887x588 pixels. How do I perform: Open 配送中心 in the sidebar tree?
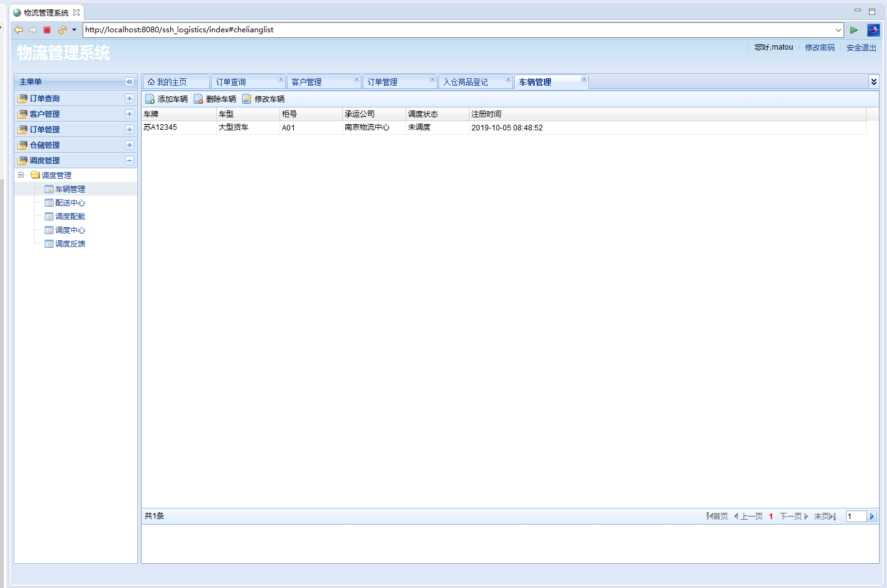point(70,203)
